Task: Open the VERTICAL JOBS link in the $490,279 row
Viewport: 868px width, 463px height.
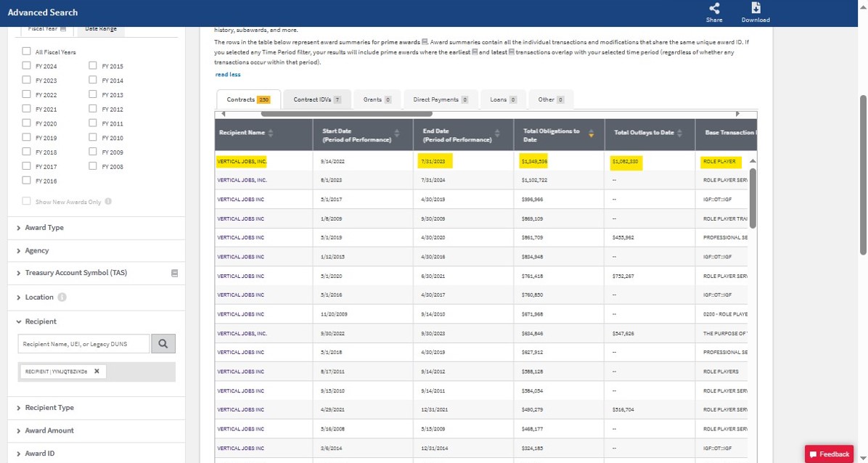Action: coord(240,410)
